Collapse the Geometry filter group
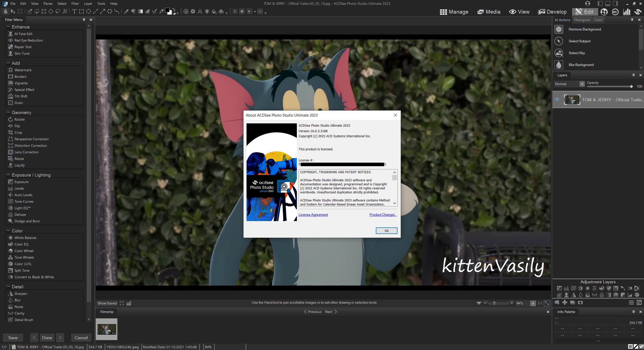This screenshot has width=644, height=350. 8,112
